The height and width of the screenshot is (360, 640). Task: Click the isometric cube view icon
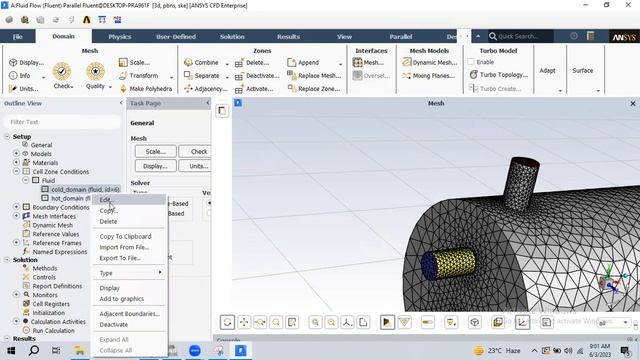(x=474, y=322)
